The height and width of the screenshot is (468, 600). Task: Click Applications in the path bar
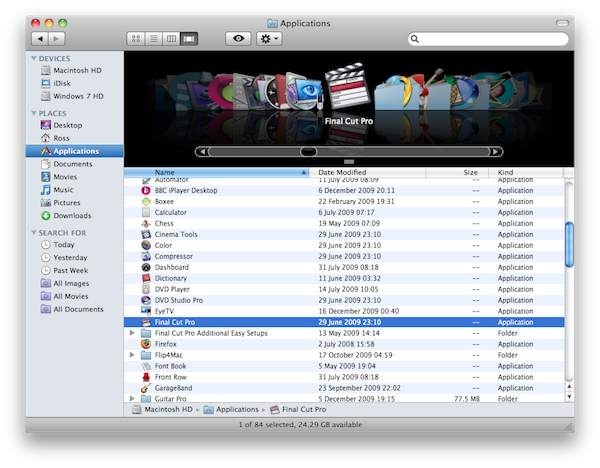tap(231, 409)
